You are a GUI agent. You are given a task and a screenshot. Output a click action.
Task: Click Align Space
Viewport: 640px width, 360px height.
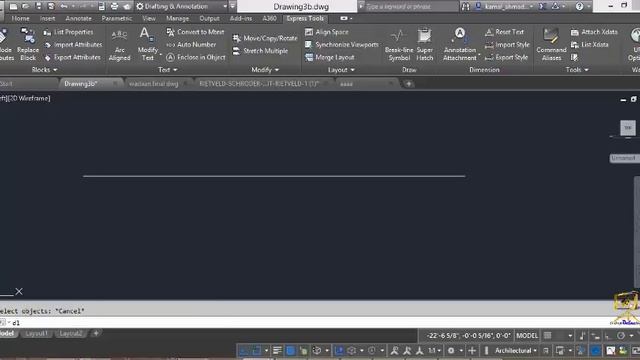(x=327, y=32)
